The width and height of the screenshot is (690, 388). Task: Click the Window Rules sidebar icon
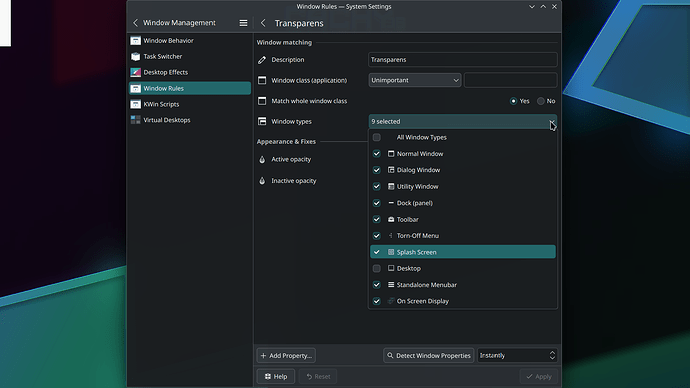pyautogui.click(x=136, y=88)
